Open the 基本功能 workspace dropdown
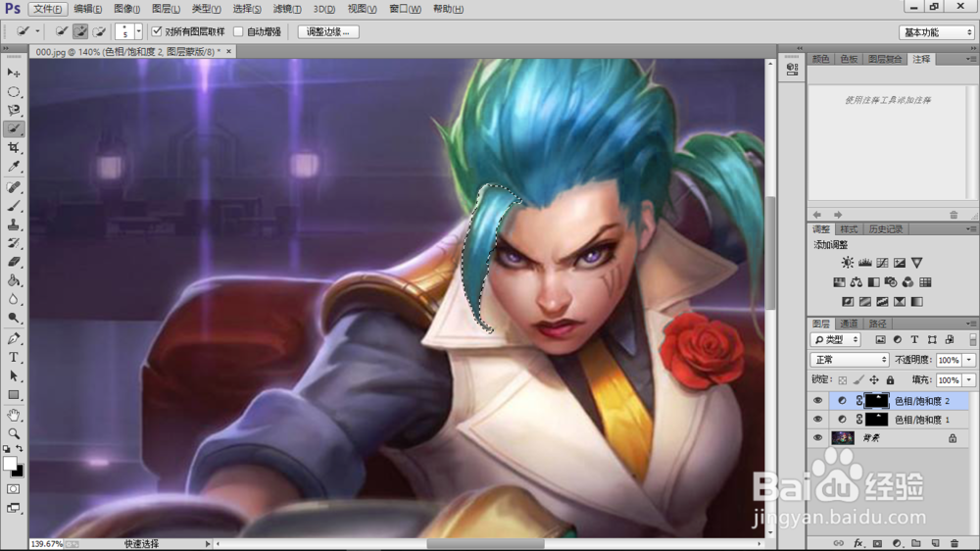980x551 pixels. [x=937, y=32]
